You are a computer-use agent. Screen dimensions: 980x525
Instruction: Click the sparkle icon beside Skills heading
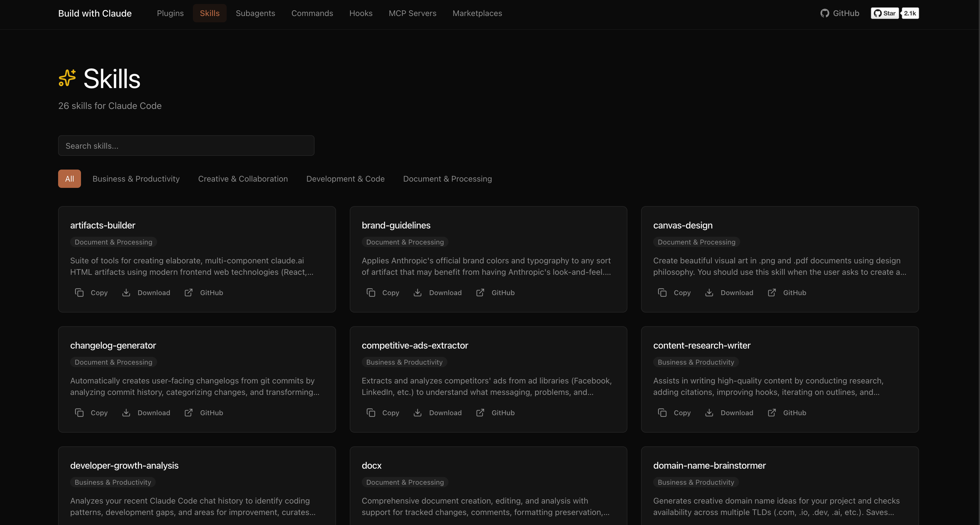coord(67,78)
